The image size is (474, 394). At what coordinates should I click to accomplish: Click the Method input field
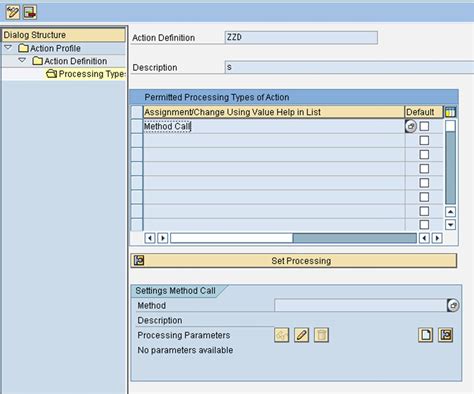361,305
